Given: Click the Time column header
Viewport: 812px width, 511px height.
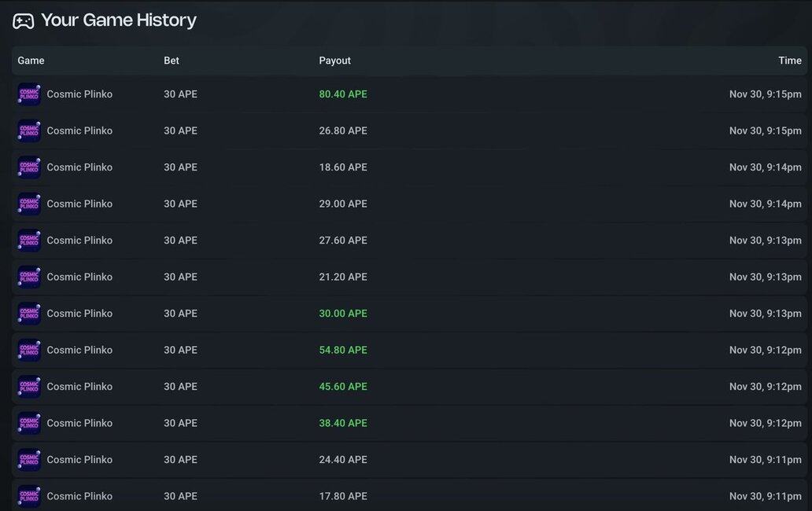Looking at the screenshot, I should (x=790, y=61).
